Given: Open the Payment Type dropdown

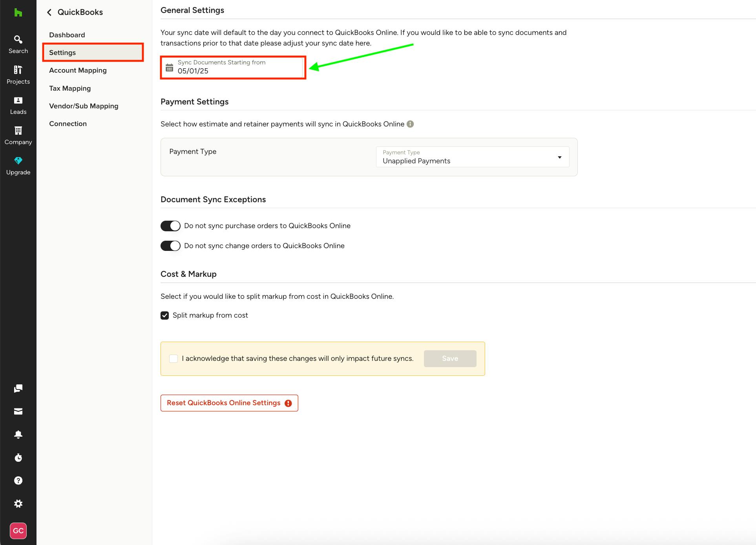Looking at the screenshot, I should point(473,157).
